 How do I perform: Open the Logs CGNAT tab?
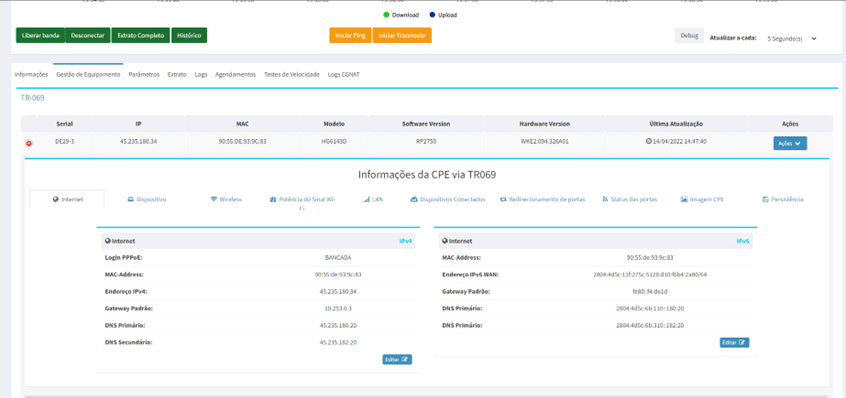[344, 74]
